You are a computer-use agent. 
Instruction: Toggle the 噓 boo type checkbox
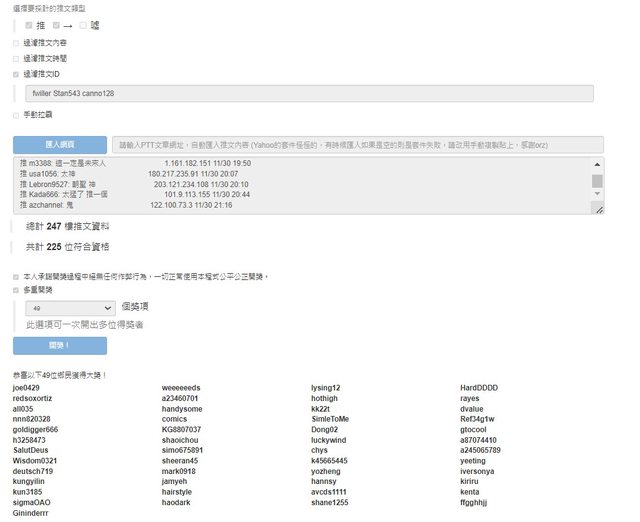click(84, 24)
